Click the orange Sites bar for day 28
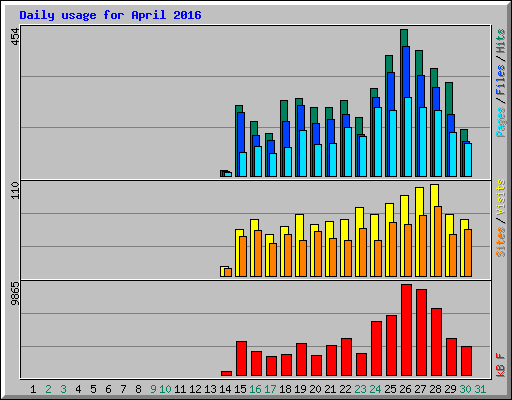512x400 pixels. pos(438,241)
